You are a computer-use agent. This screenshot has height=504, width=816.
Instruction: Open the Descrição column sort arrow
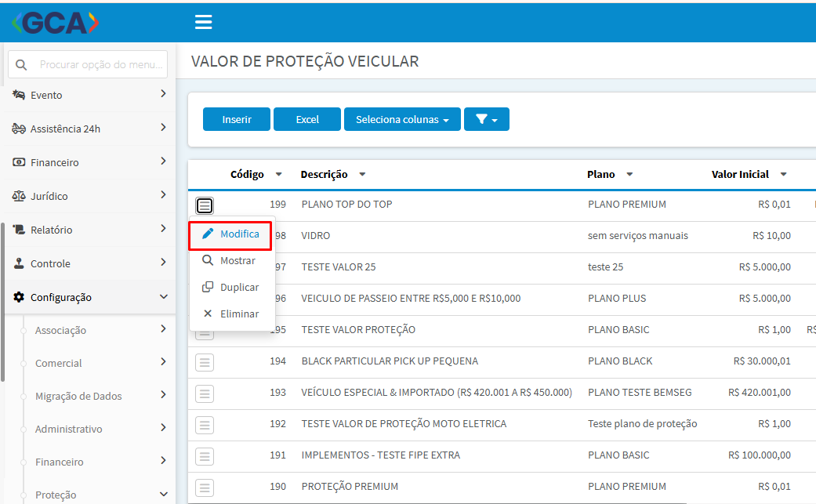tap(362, 174)
